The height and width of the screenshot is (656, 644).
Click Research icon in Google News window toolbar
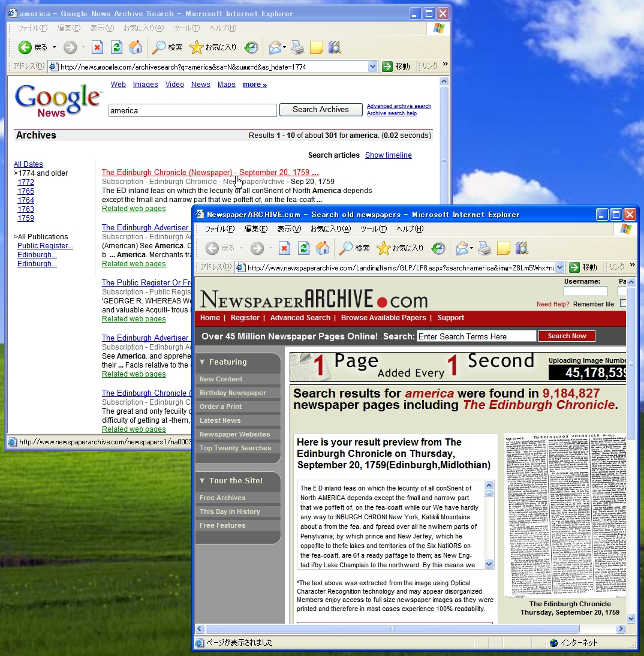[x=335, y=47]
